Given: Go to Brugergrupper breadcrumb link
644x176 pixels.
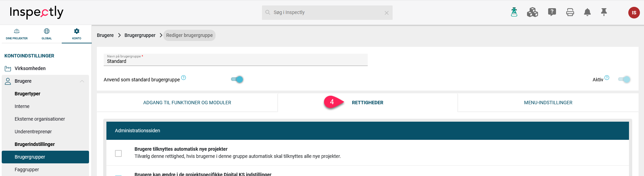Looking at the screenshot, I should tap(140, 35).
